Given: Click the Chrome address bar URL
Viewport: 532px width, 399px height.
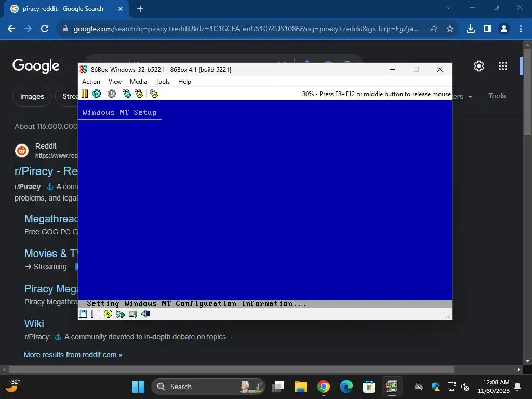Looking at the screenshot, I should pyautogui.click(x=246, y=29).
